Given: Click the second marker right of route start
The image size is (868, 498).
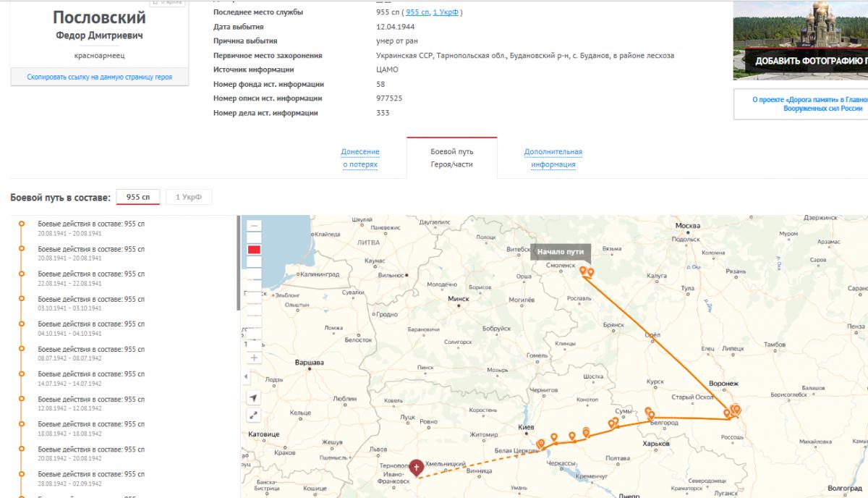Looking at the screenshot, I should (591, 272).
